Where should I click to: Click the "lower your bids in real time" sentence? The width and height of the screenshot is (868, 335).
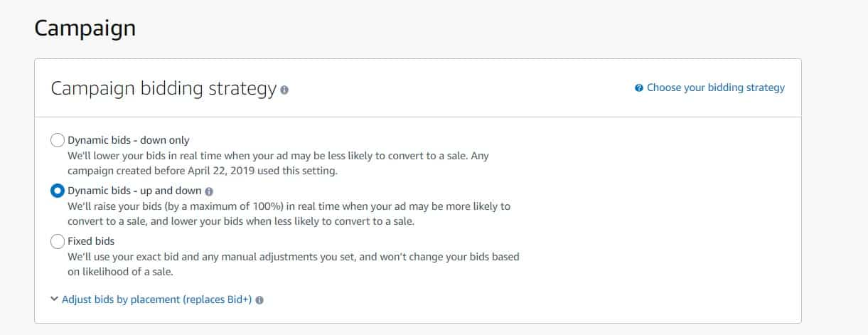coord(278,156)
